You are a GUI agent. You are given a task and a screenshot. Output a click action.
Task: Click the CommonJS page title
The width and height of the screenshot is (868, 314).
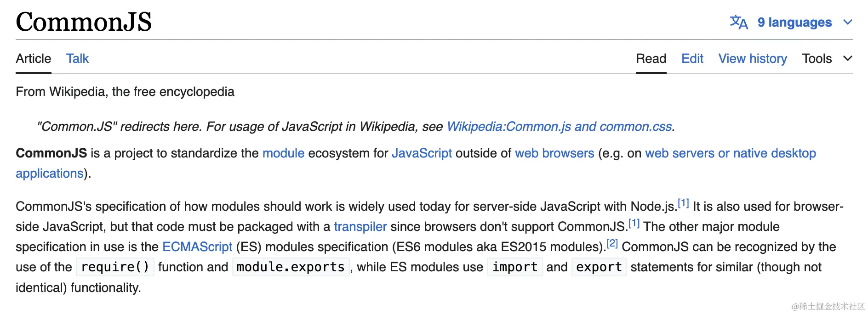[84, 22]
